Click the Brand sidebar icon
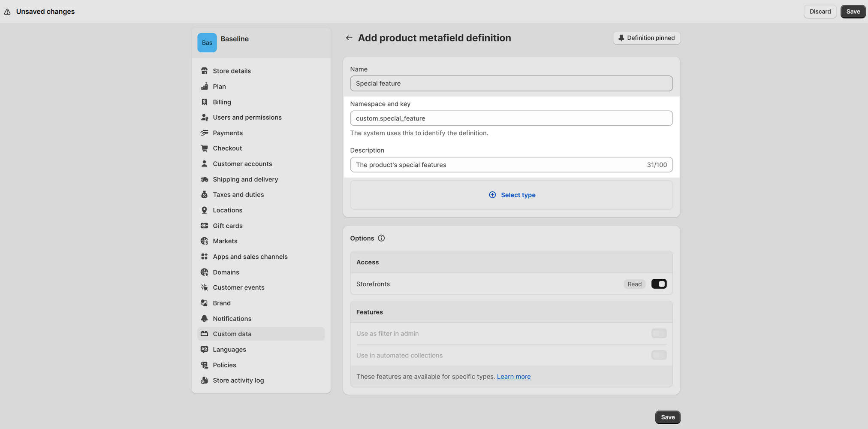868x429 pixels. 205,303
